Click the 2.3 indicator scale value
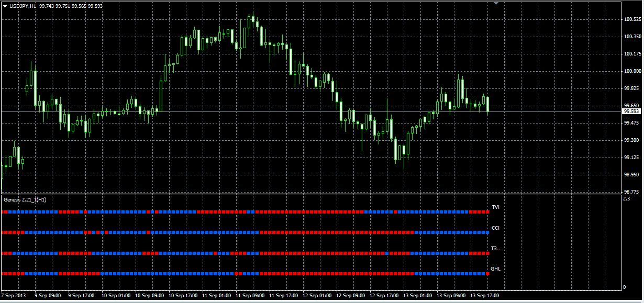644x303 pixels. [626, 198]
